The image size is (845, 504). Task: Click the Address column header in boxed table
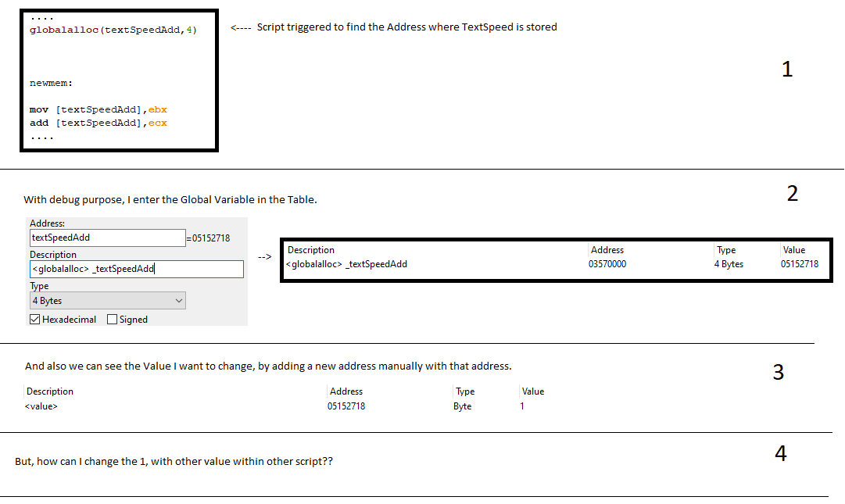pos(607,250)
